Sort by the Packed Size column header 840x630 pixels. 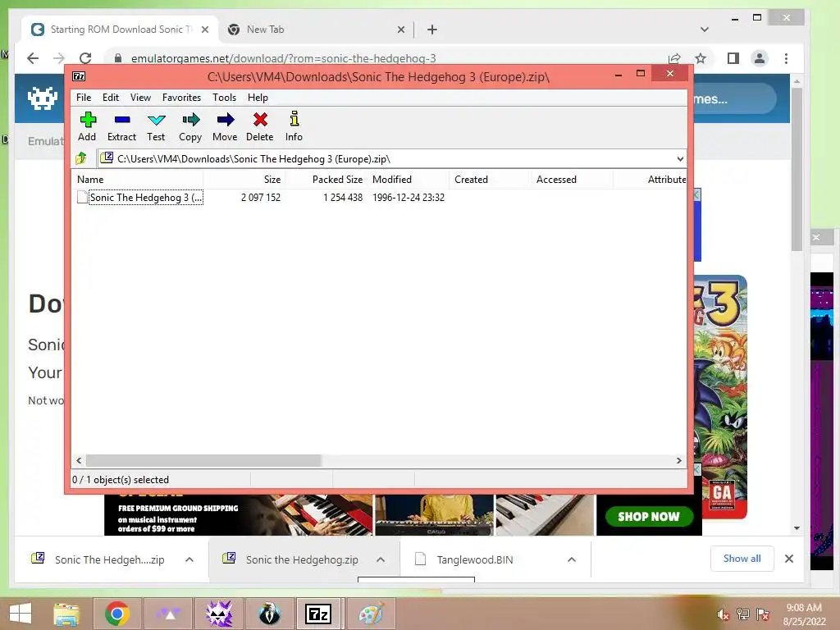pyautogui.click(x=326, y=180)
